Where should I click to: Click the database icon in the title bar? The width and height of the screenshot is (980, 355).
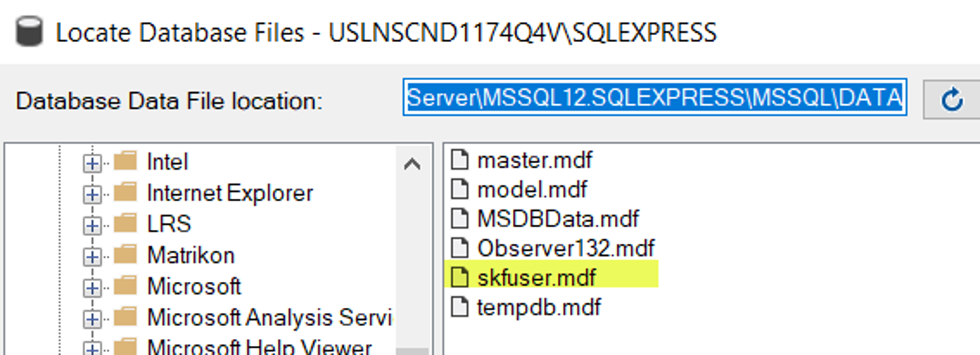click(x=28, y=33)
